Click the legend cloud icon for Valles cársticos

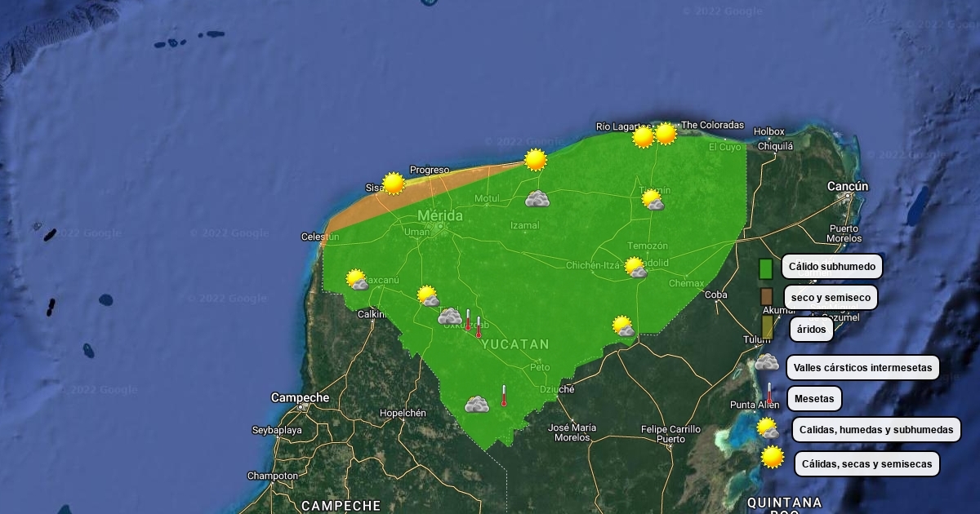[x=766, y=363]
